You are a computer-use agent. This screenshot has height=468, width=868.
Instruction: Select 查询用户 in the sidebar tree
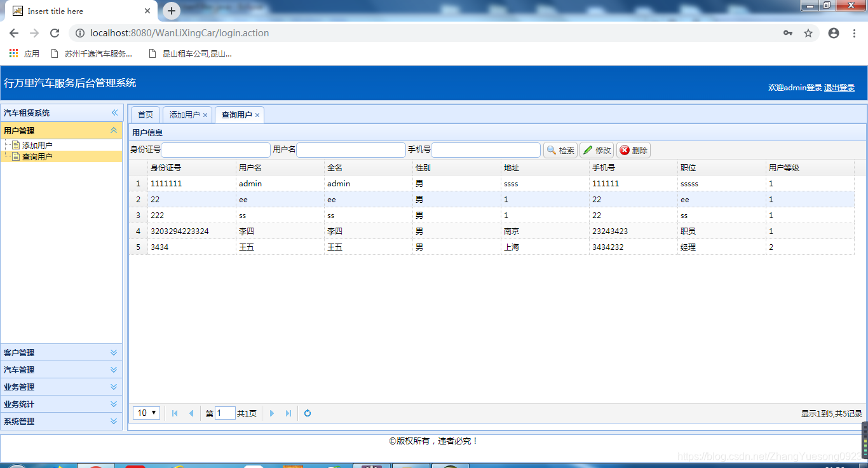click(x=37, y=156)
